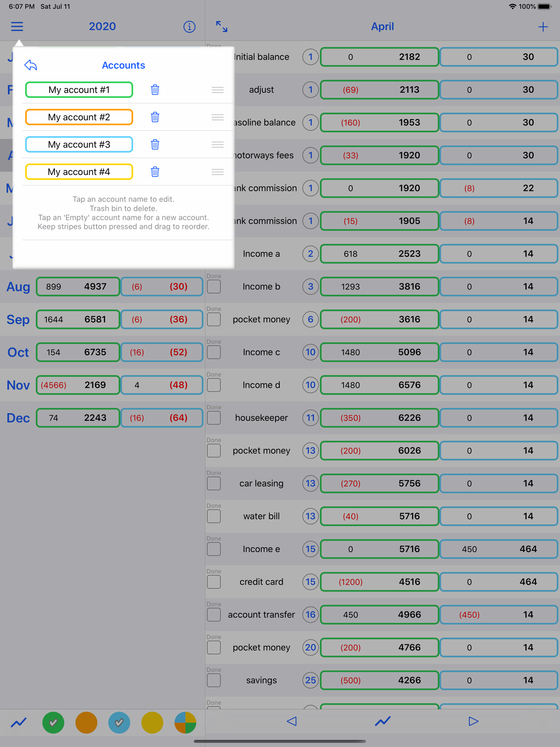Select the Oct month row

coord(17,352)
